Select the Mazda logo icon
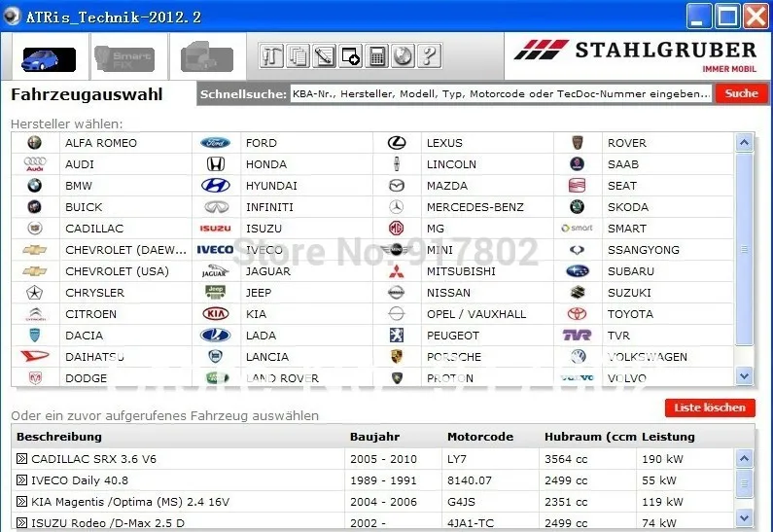Image resolution: width=773 pixels, height=532 pixels. point(397,186)
